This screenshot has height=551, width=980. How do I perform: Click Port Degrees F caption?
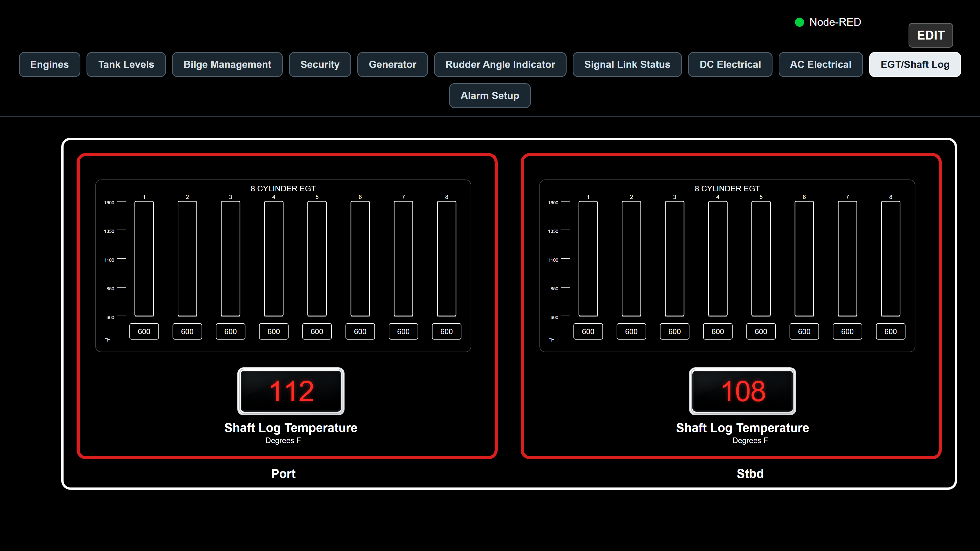(x=283, y=441)
